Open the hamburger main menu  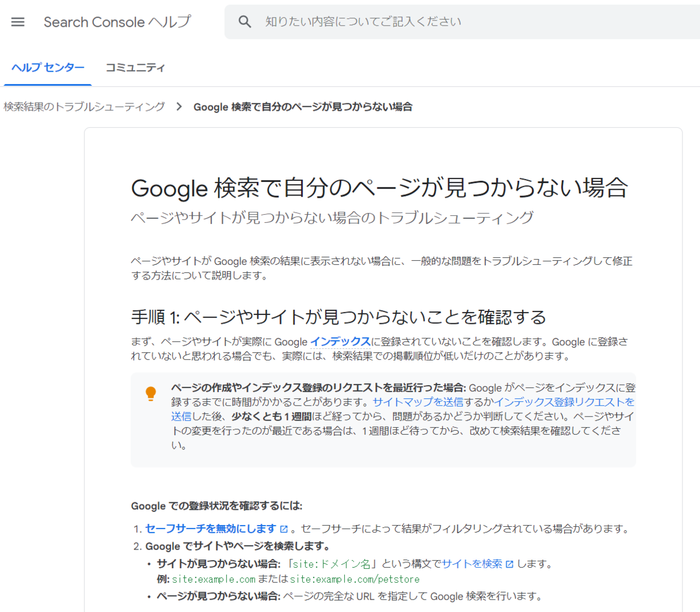[18, 22]
